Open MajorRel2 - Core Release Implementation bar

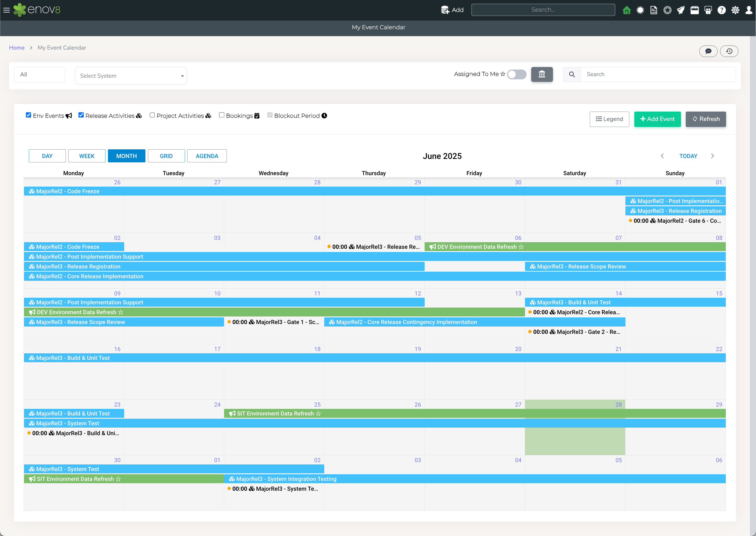pyautogui.click(x=375, y=276)
